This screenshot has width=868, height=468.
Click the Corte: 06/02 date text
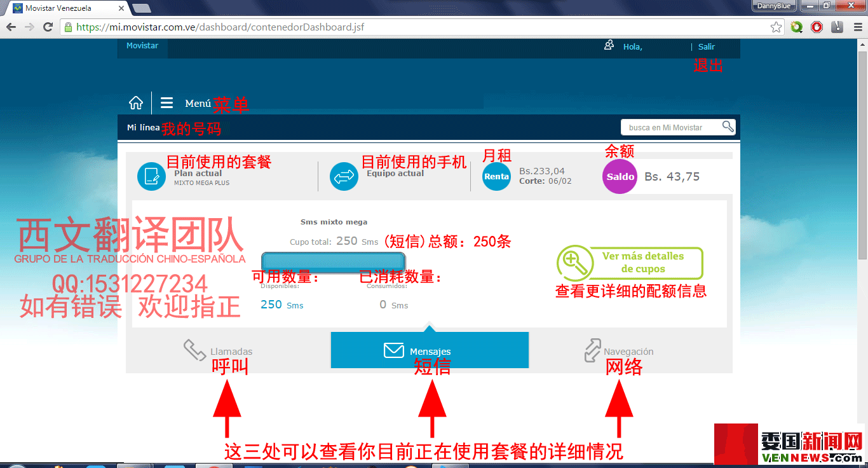[545, 181]
